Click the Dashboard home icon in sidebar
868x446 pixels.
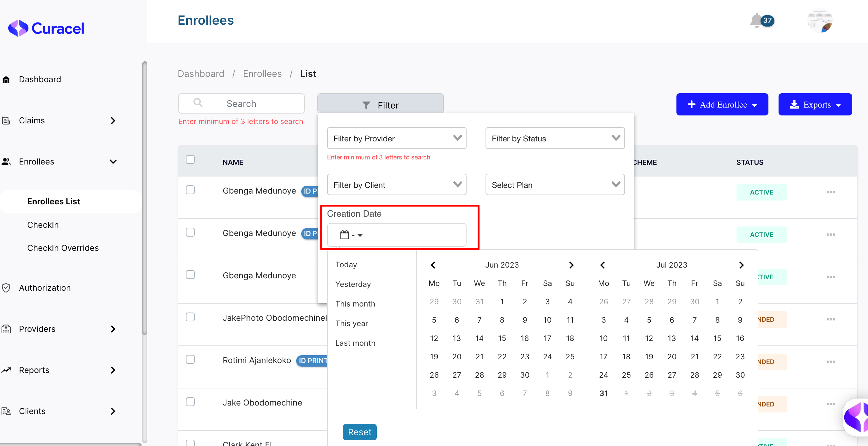coord(6,80)
